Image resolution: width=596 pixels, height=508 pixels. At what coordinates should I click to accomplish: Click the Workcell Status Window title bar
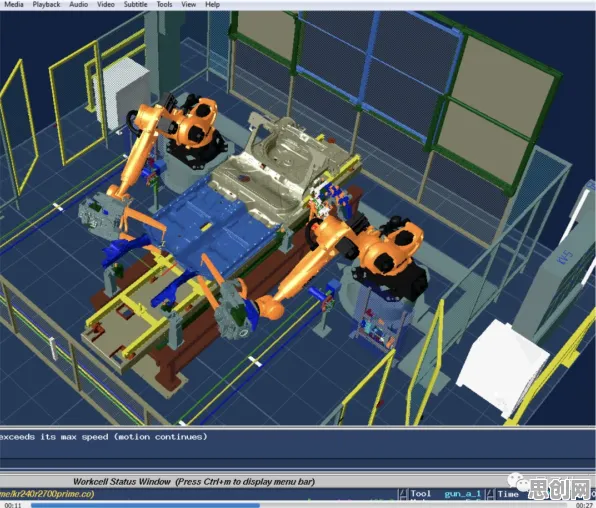coord(194,482)
